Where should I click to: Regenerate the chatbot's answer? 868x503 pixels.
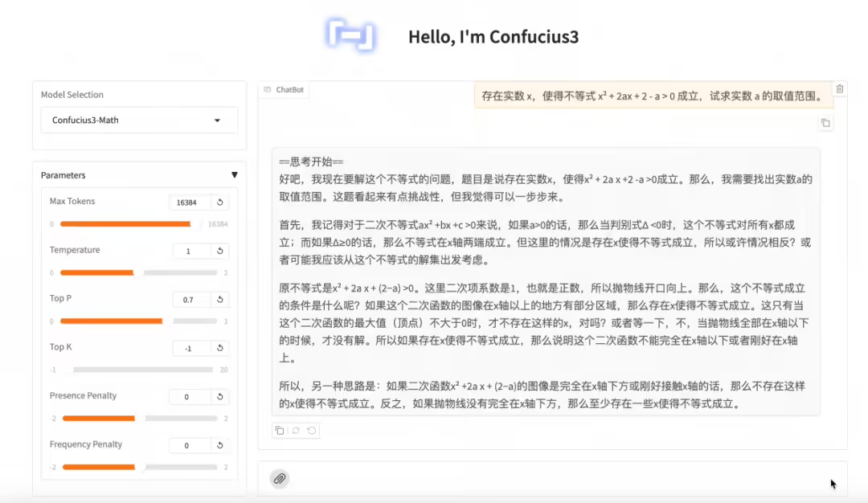pyautogui.click(x=295, y=431)
